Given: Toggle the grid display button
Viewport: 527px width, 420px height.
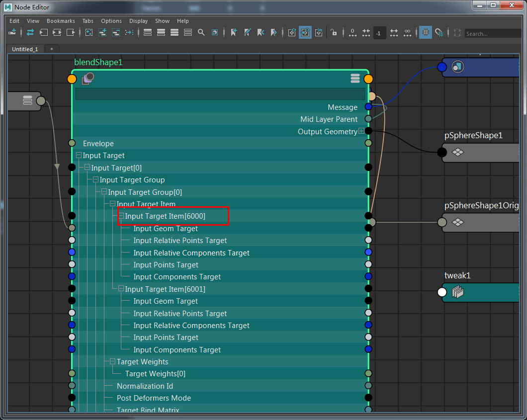Looking at the screenshot, I should coord(425,32).
